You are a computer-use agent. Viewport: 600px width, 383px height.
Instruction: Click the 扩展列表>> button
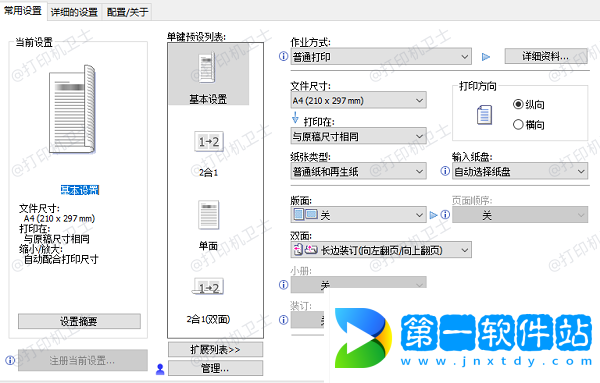(x=215, y=349)
